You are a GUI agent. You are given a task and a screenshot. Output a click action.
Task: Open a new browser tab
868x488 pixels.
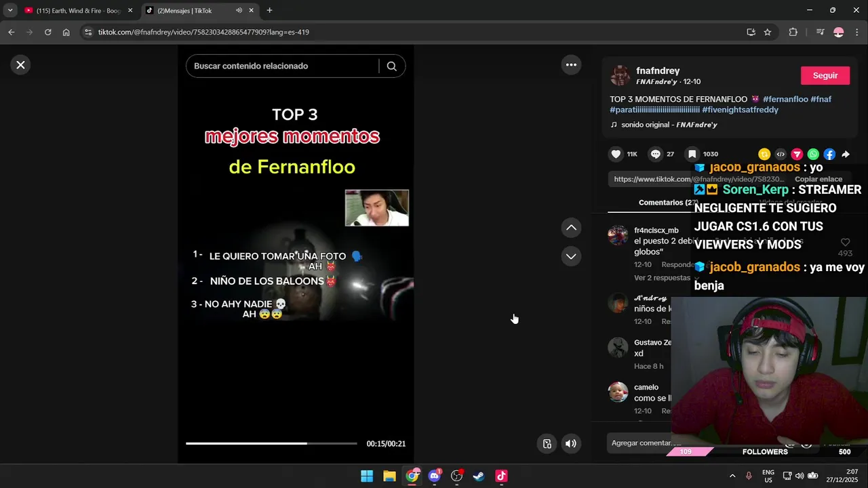269,11
